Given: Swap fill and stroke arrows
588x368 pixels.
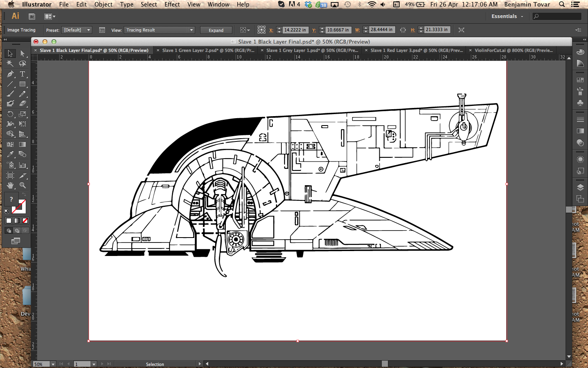Looking at the screenshot, I should 24,194.
